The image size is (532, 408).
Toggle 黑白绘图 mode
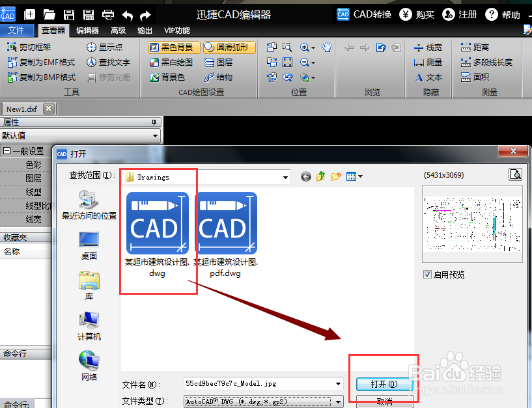(171, 62)
